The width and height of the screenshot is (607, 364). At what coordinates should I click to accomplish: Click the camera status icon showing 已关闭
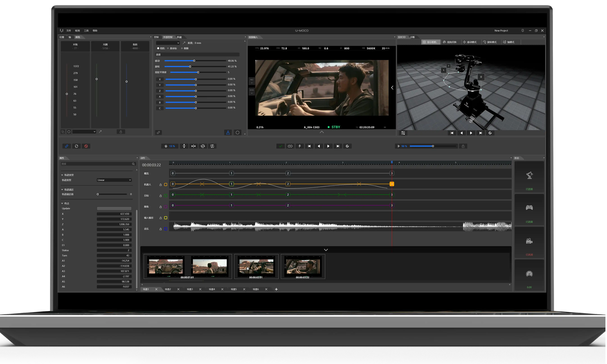529,241
